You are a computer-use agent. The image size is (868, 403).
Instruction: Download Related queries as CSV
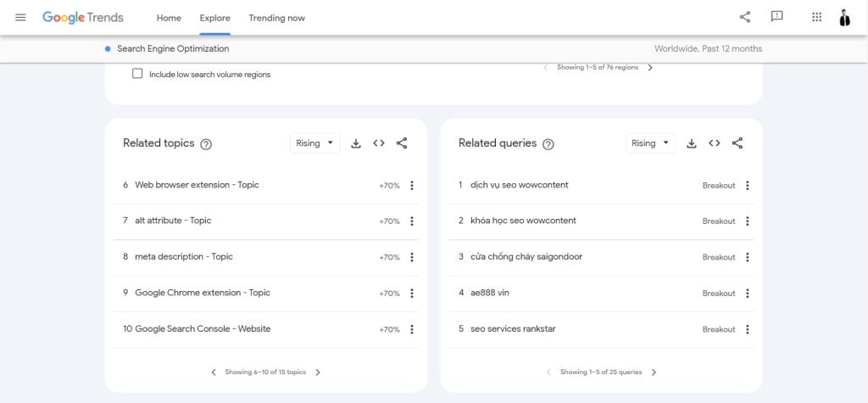point(692,143)
